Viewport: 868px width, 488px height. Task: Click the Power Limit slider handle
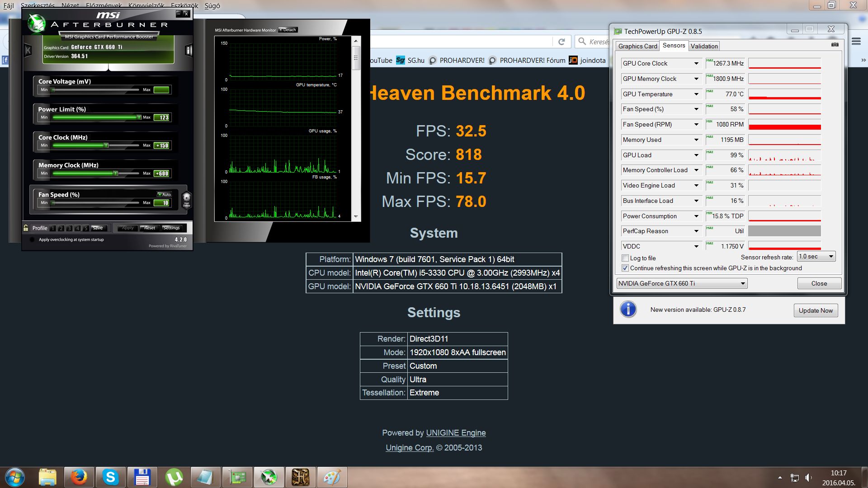coord(139,117)
